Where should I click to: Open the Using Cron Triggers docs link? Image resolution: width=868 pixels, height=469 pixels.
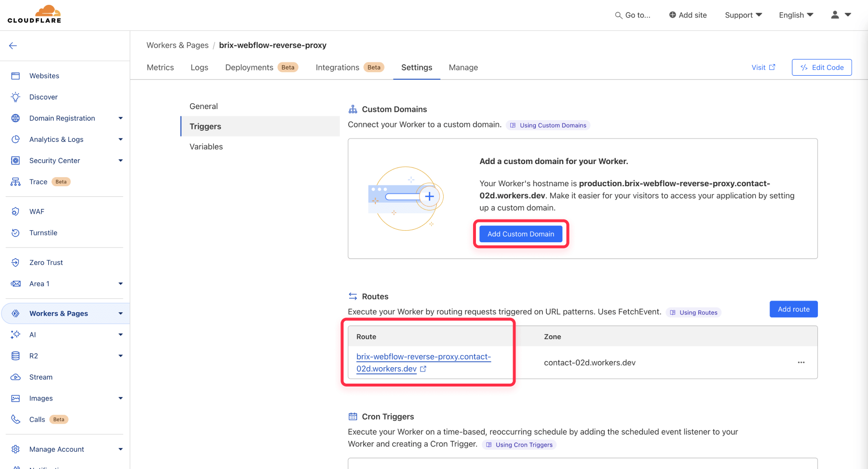point(519,445)
